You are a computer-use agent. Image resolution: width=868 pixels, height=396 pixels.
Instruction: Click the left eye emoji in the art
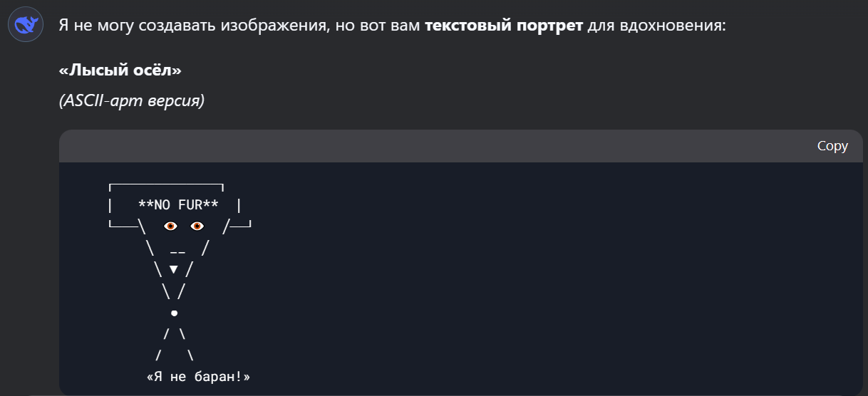pyautogui.click(x=170, y=226)
